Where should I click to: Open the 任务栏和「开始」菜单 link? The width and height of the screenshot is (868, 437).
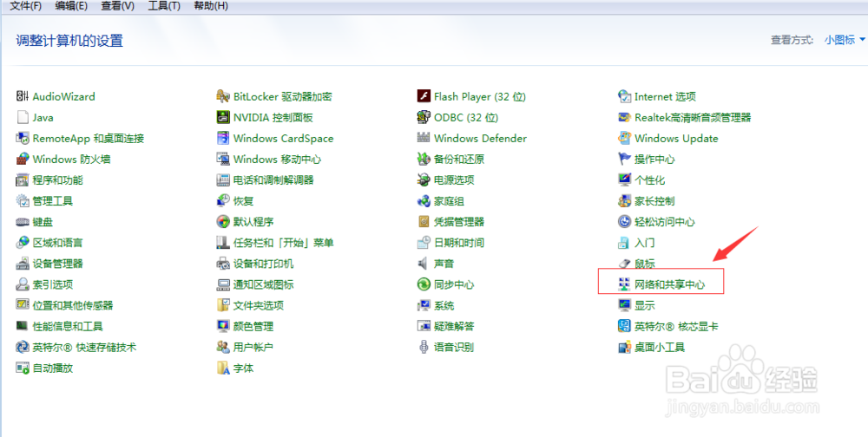click(x=284, y=243)
